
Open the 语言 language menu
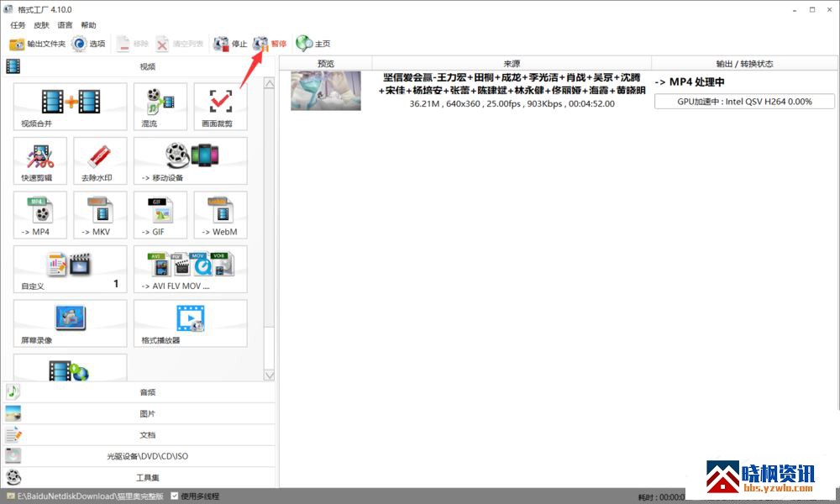[65, 25]
